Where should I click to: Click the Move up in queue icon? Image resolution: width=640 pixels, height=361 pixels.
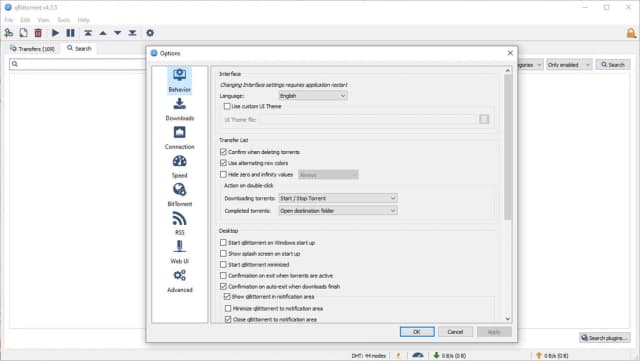[x=103, y=33]
